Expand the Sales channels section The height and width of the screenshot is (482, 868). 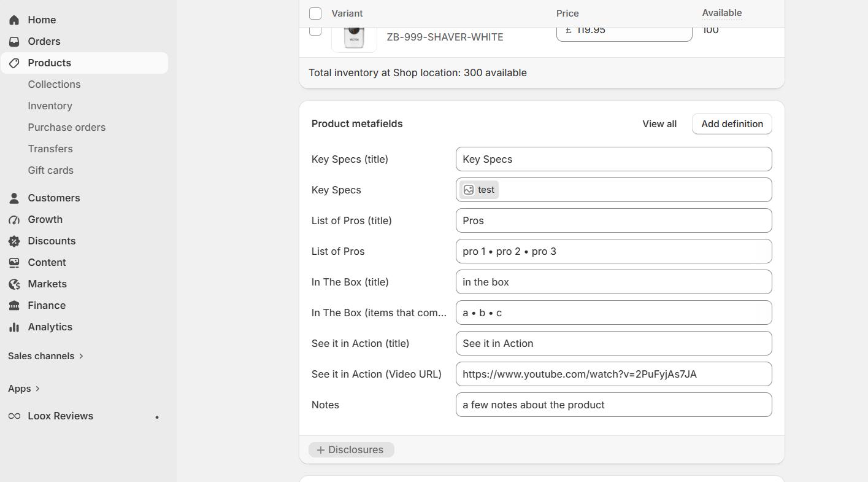[46, 356]
